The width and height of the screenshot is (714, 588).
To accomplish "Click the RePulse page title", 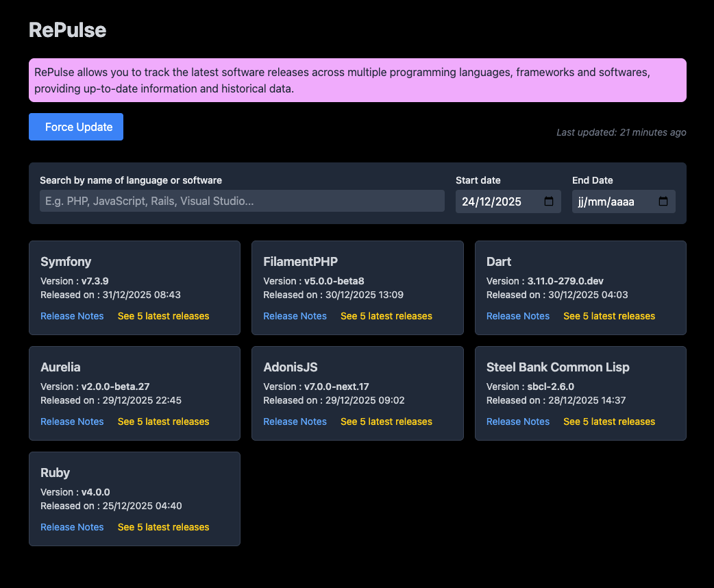I will 67,30.
